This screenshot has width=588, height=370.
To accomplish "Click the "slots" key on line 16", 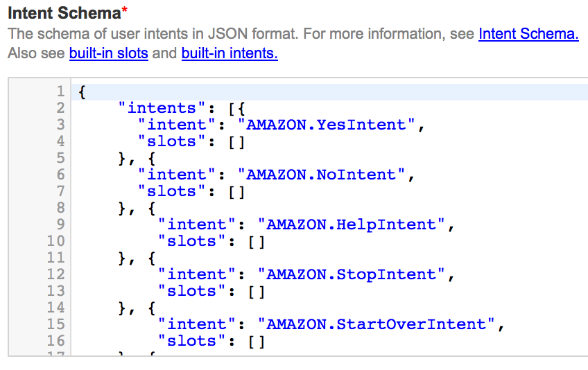I will pos(187,341).
